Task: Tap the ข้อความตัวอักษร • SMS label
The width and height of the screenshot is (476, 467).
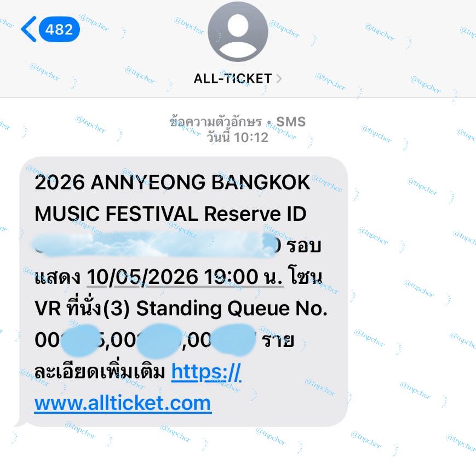Action: tap(237, 122)
